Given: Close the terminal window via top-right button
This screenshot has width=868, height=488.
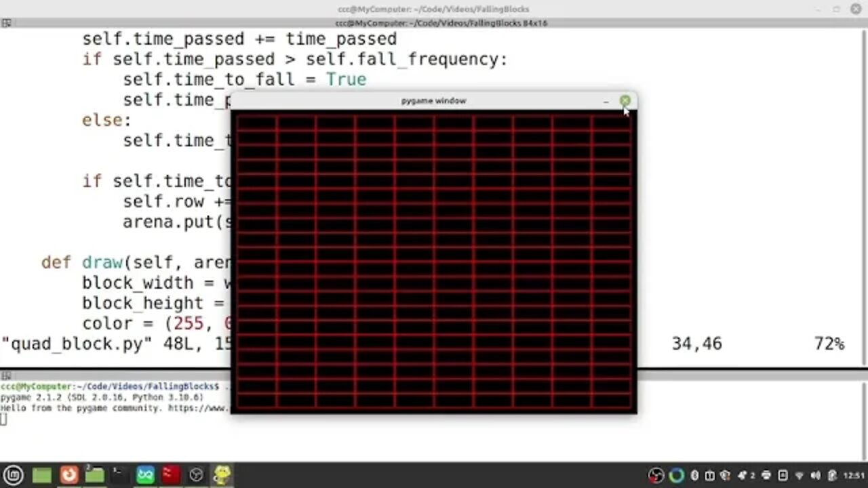Looking at the screenshot, I should pyautogui.click(x=856, y=9).
